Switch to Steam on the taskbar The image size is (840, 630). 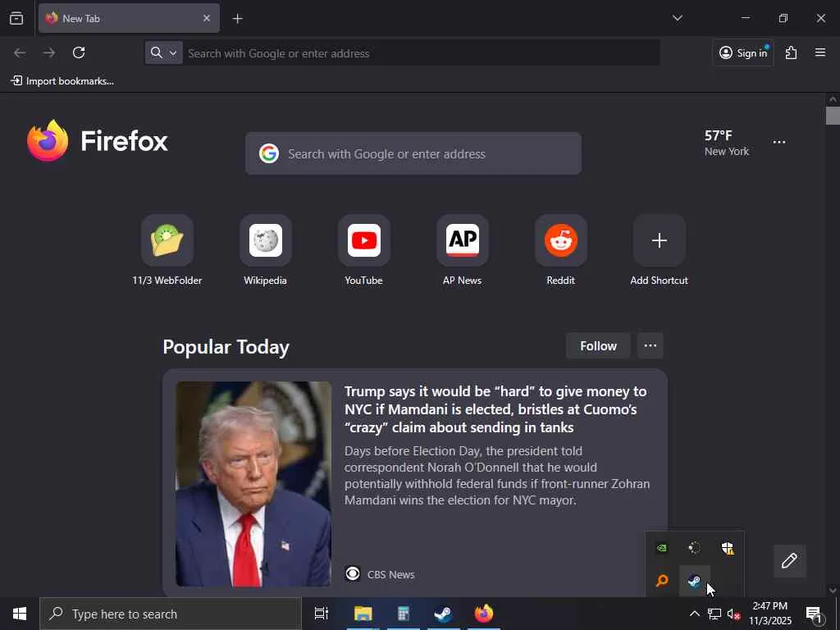443,614
